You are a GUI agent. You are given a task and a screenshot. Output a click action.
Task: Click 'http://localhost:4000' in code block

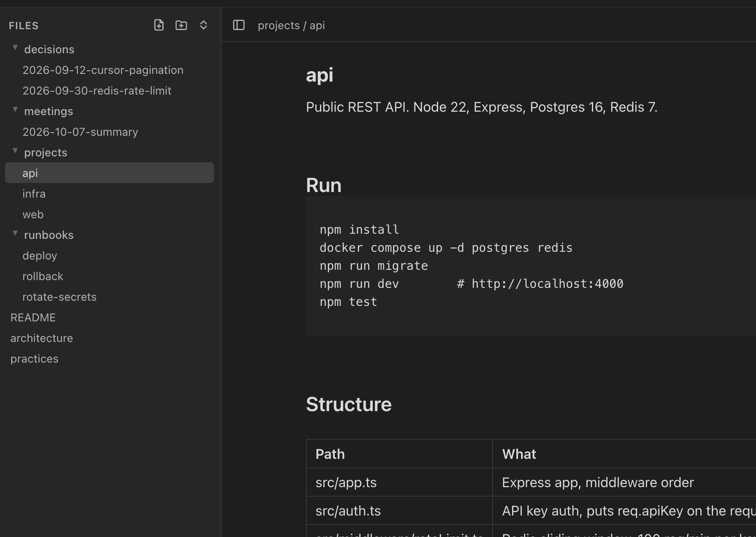548,284
